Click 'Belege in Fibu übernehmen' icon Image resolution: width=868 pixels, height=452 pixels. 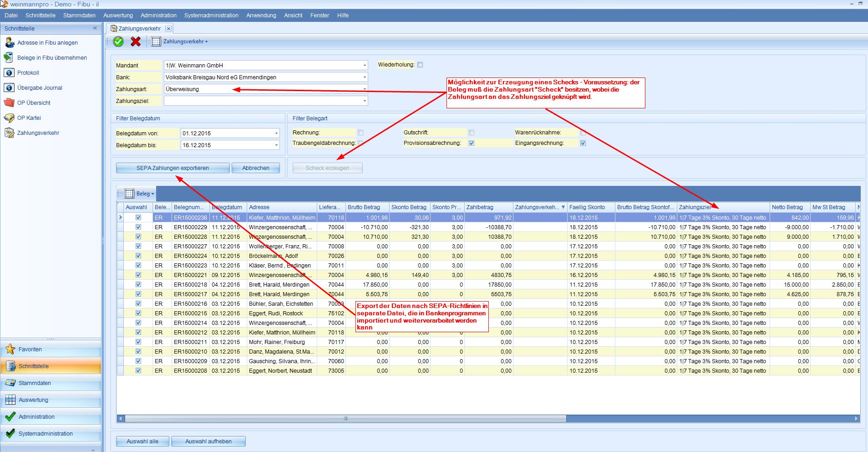tap(9, 58)
